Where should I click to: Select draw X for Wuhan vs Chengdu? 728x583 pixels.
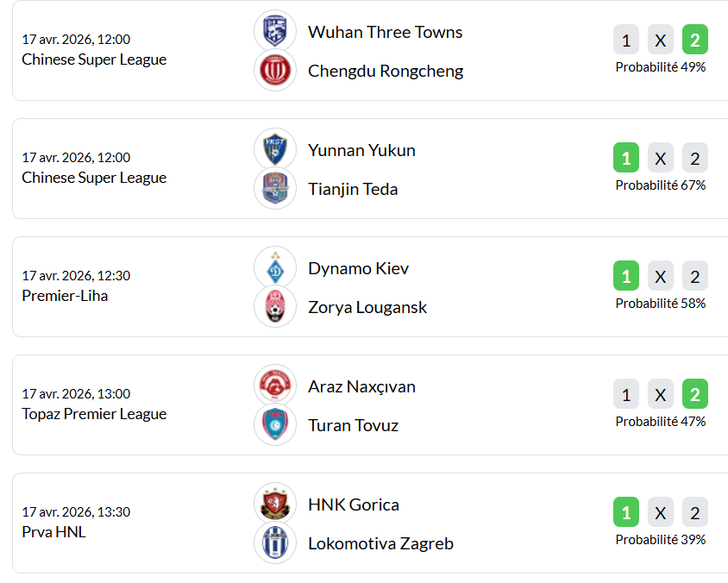pyautogui.click(x=661, y=40)
